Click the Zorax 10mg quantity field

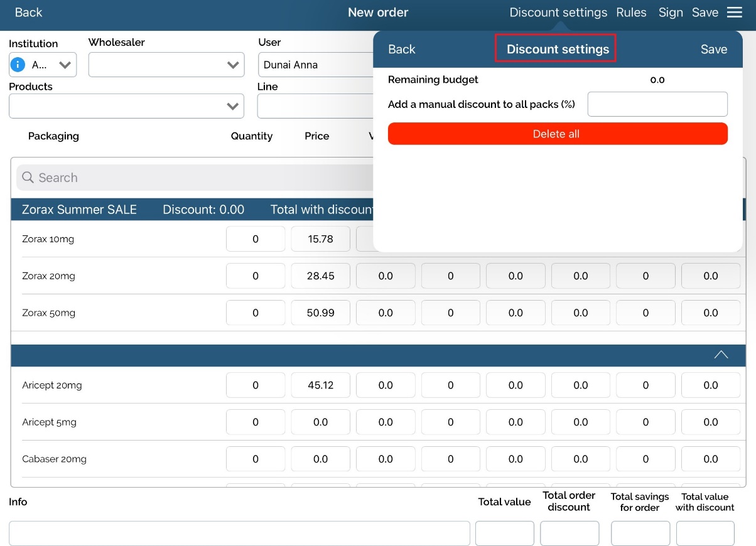(x=256, y=239)
